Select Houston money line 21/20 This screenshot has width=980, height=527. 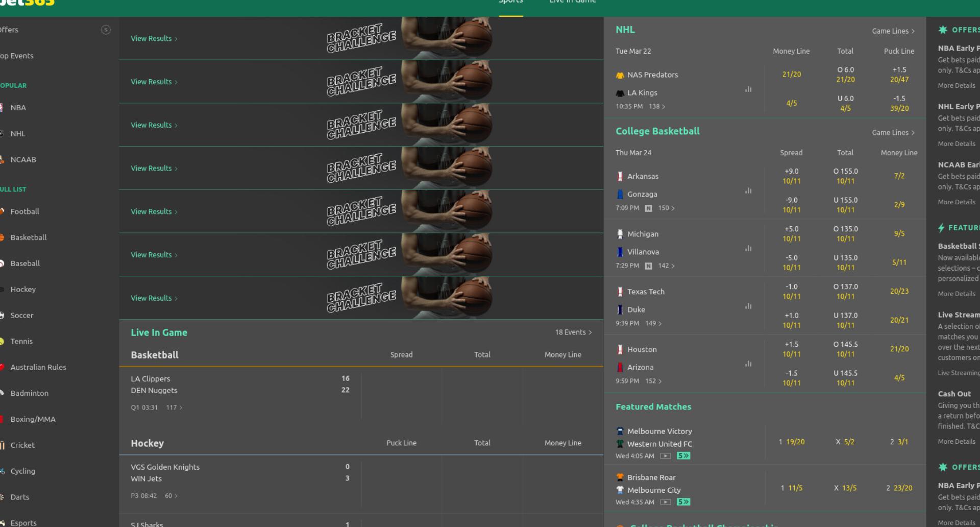[x=899, y=349]
